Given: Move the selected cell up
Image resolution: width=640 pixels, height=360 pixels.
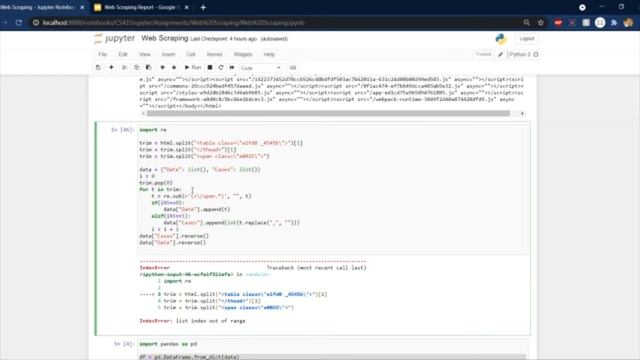Looking at the screenshot, I should pos(162,67).
